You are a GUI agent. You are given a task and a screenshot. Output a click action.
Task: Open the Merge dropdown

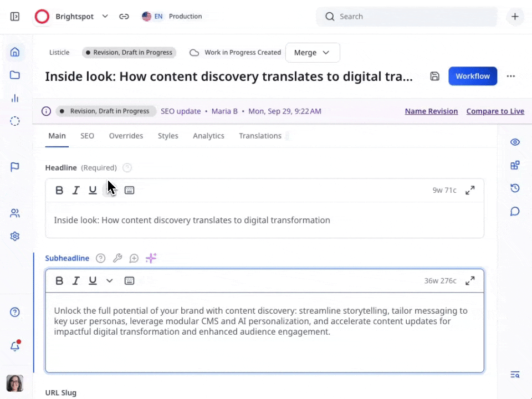pyautogui.click(x=313, y=53)
